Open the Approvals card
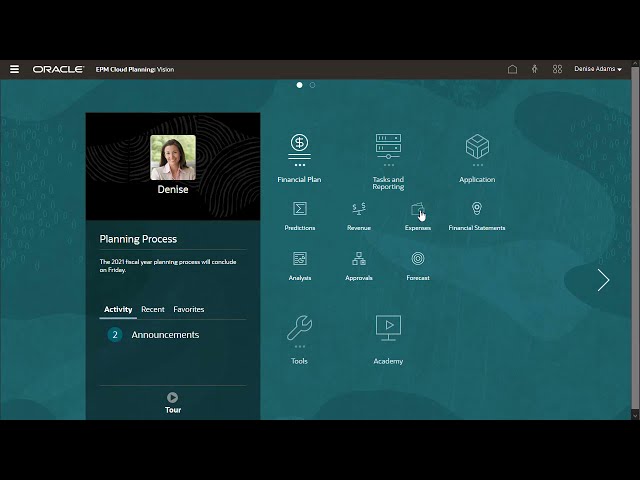The height and width of the screenshot is (480, 640). point(359,266)
